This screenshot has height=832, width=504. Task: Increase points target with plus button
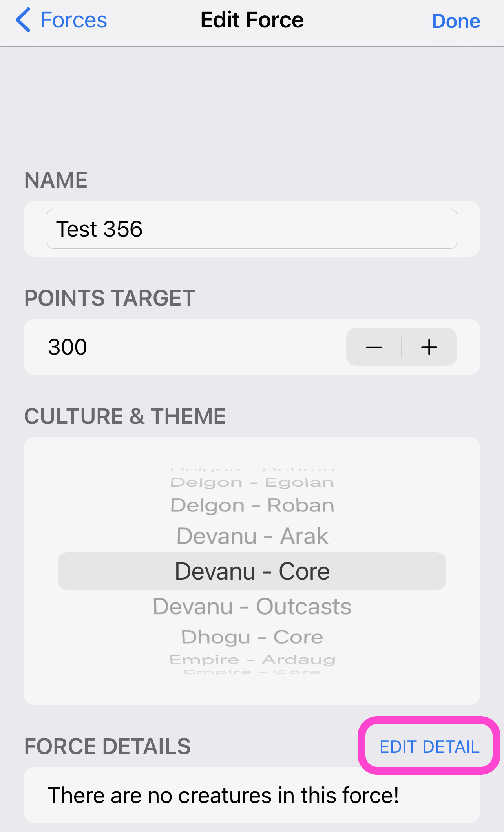(429, 347)
